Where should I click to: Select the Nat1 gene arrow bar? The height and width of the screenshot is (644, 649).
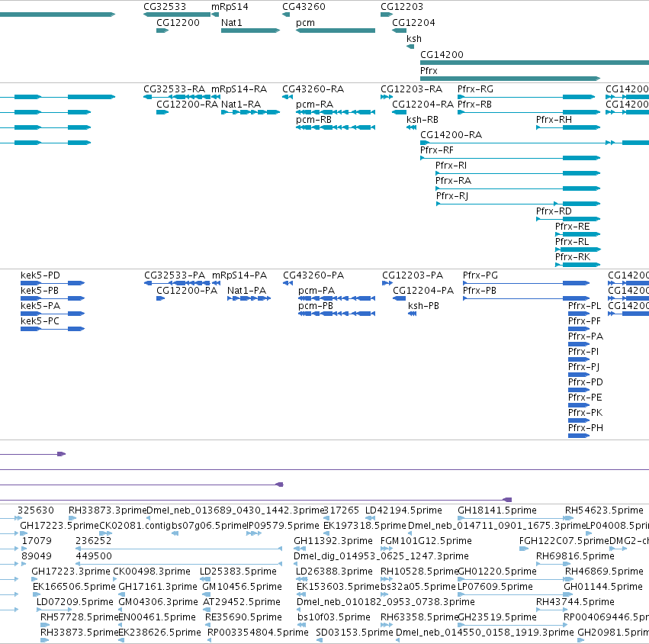(x=250, y=31)
